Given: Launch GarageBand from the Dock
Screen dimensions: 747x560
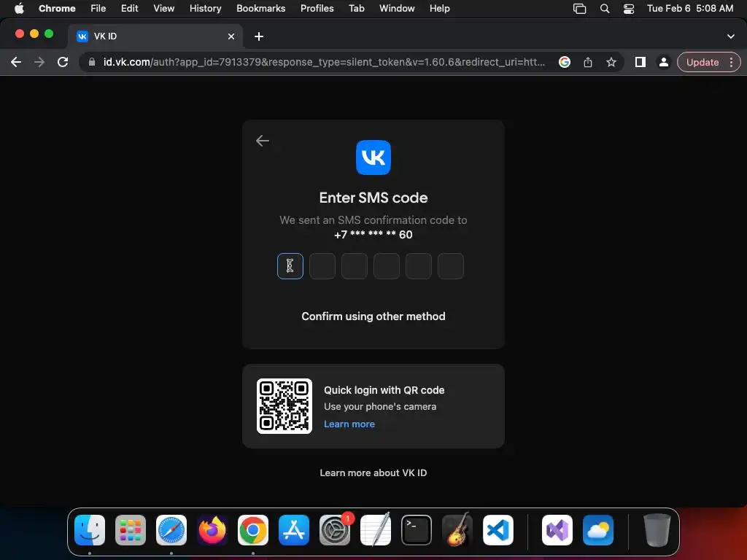Looking at the screenshot, I should tap(457, 530).
